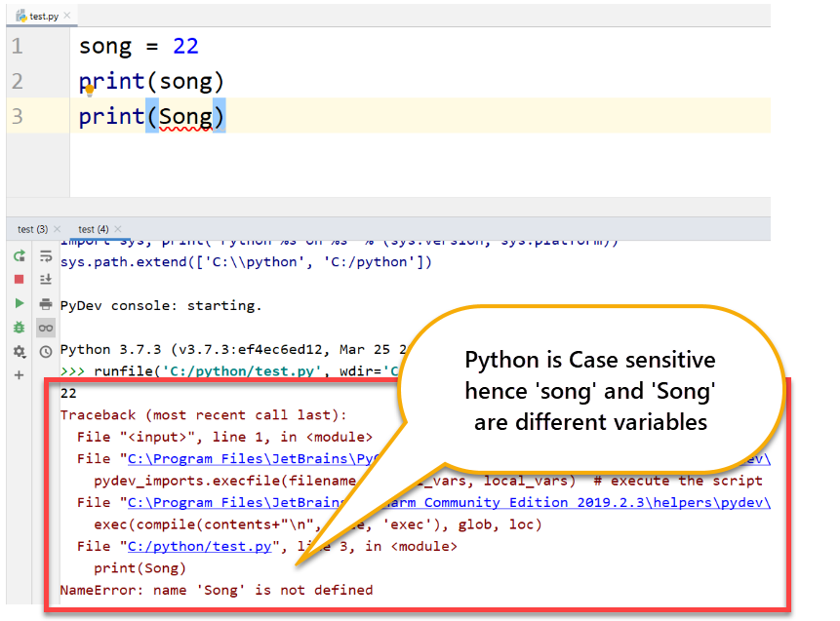
Task: Open first C:\Program Files\JetBrains traceback link
Action: coord(253,459)
